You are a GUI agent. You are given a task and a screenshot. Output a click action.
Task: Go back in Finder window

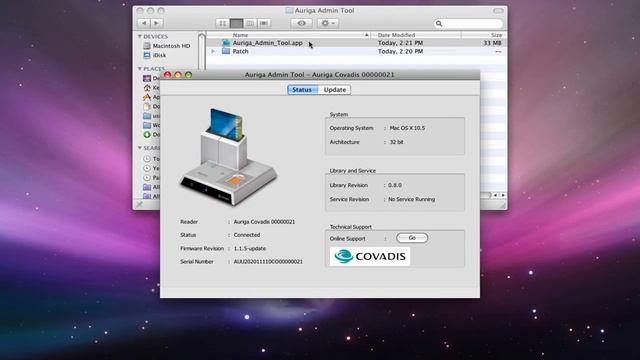[144, 23]
